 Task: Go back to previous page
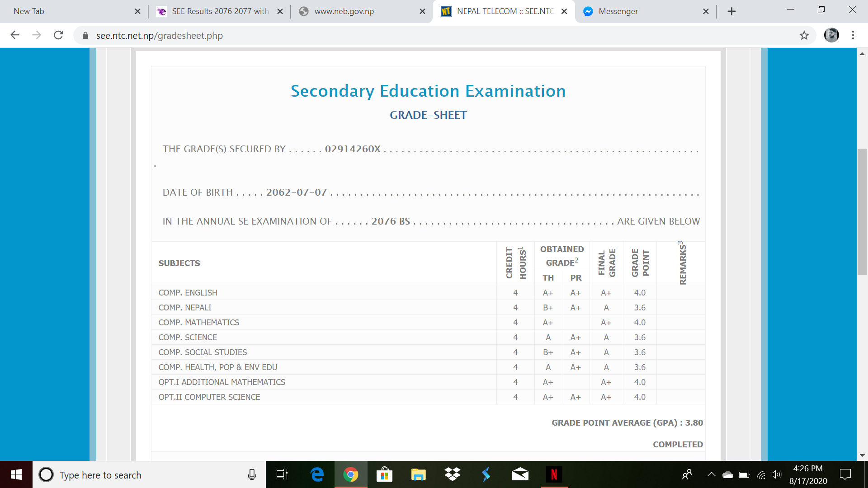coord(15,35)
